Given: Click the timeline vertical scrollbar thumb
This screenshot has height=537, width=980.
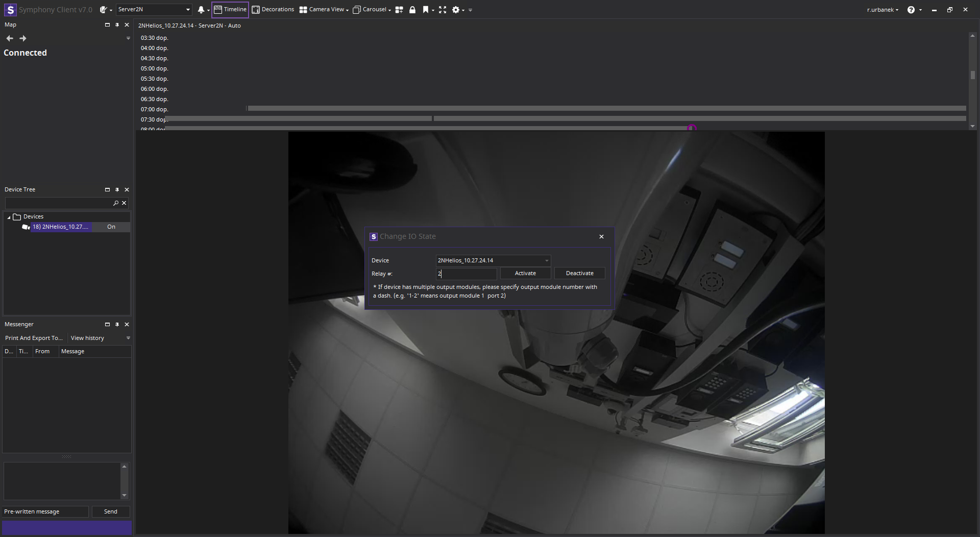Looking at the screenshot, I should (x=973, y=75).
